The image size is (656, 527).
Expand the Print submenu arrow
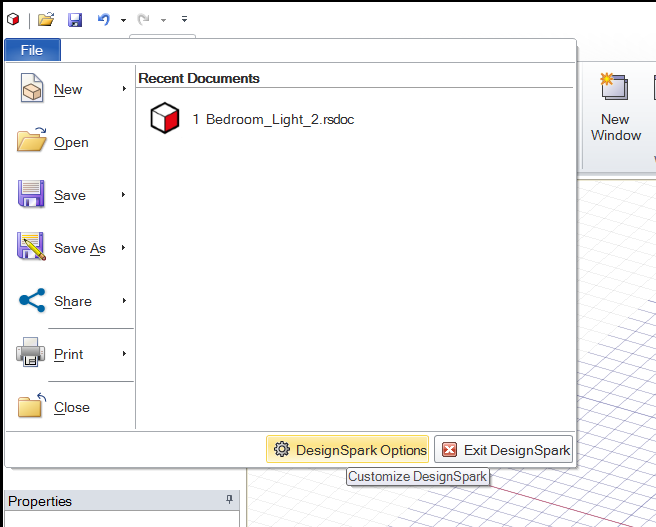pyautogui.click(x=124, y=354)
